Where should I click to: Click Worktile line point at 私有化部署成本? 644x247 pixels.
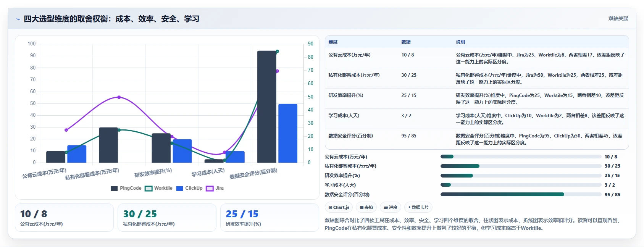point(119,130)
